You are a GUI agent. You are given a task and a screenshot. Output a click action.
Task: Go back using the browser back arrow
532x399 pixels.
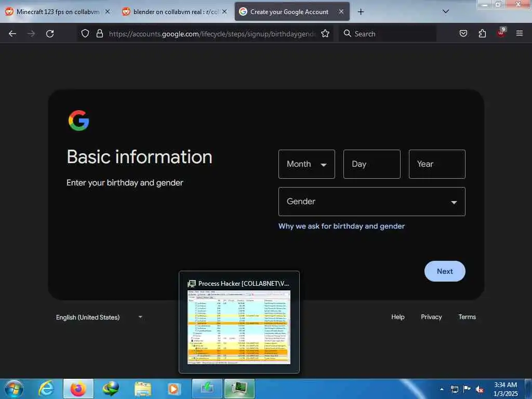pos(12,34)
